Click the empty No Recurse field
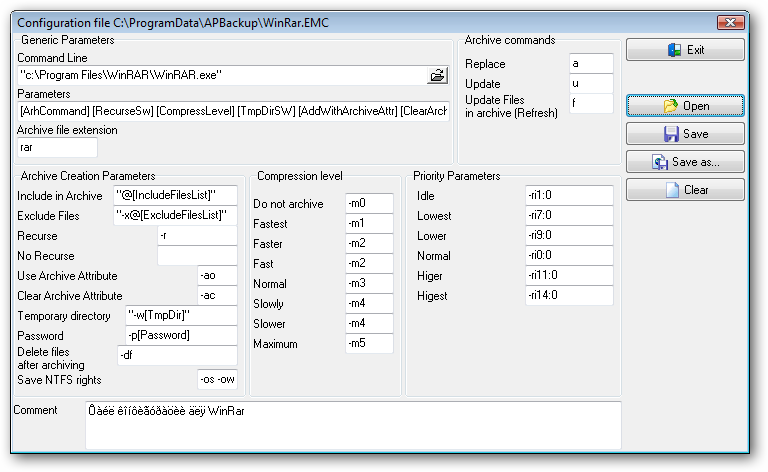This screenshot has height=472, width=768. point(197,256)
